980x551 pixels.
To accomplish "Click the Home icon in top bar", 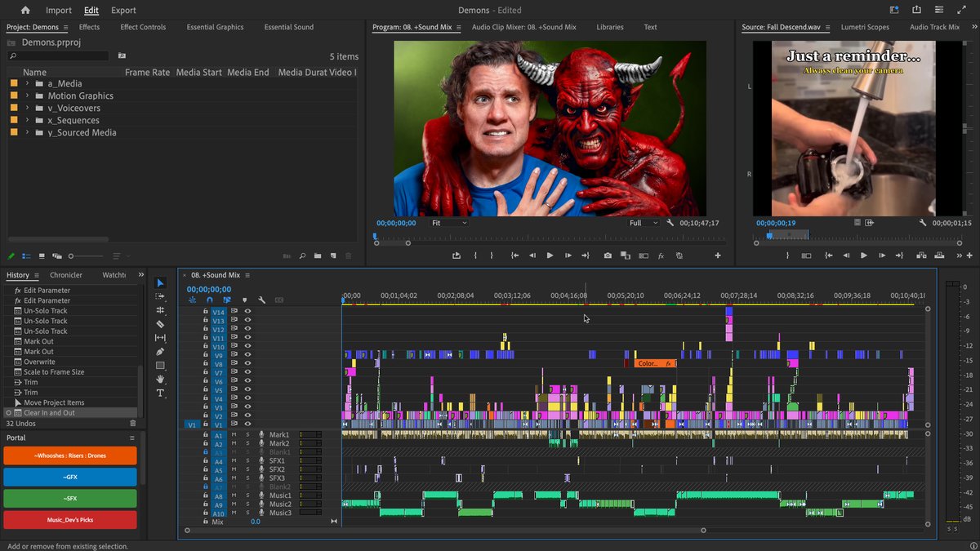I will coord(25,11).
